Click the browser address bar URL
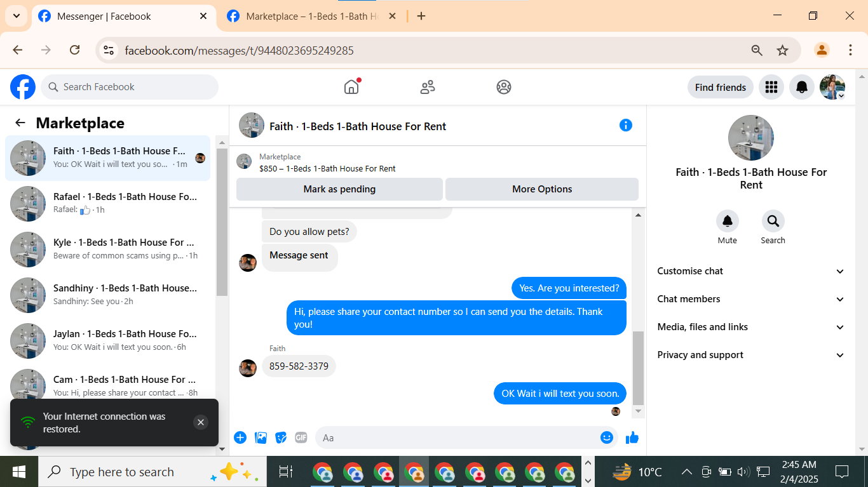The width and height of the screenshot is (868, 487). [x=239, y=50]
